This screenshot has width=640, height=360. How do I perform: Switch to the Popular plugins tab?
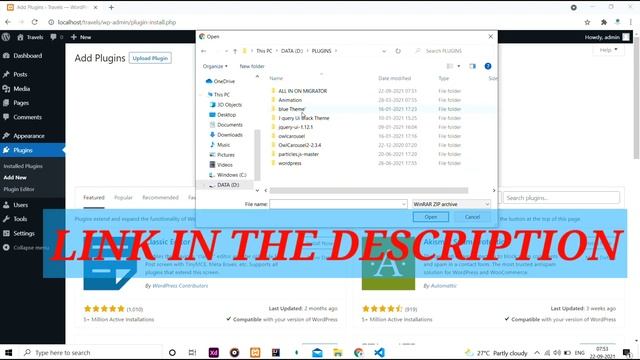[123, 198]
